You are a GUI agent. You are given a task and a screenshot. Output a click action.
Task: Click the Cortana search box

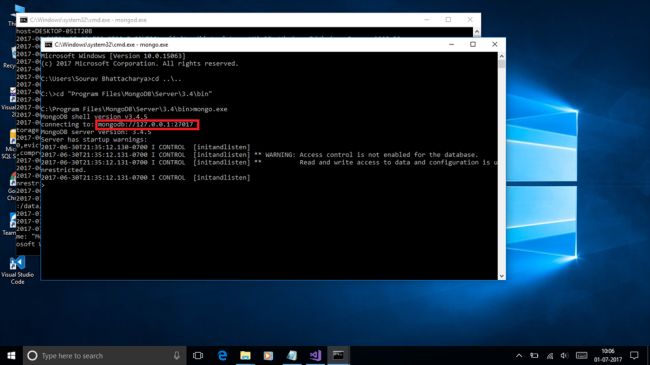click(104, 355)
